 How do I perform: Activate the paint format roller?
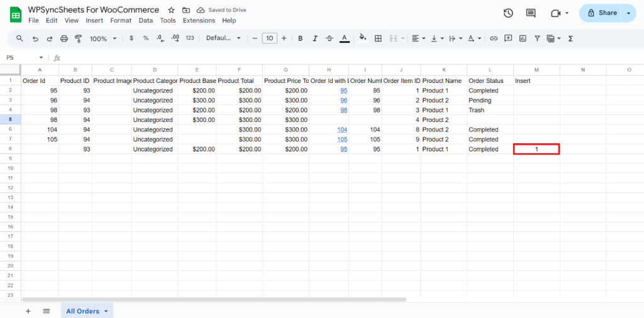[79, 38]
